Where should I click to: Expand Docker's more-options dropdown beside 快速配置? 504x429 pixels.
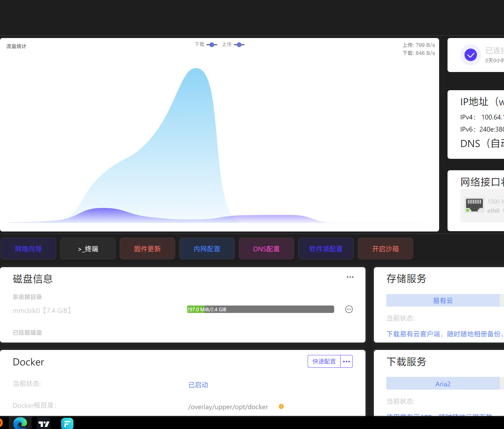pos(346,361)
